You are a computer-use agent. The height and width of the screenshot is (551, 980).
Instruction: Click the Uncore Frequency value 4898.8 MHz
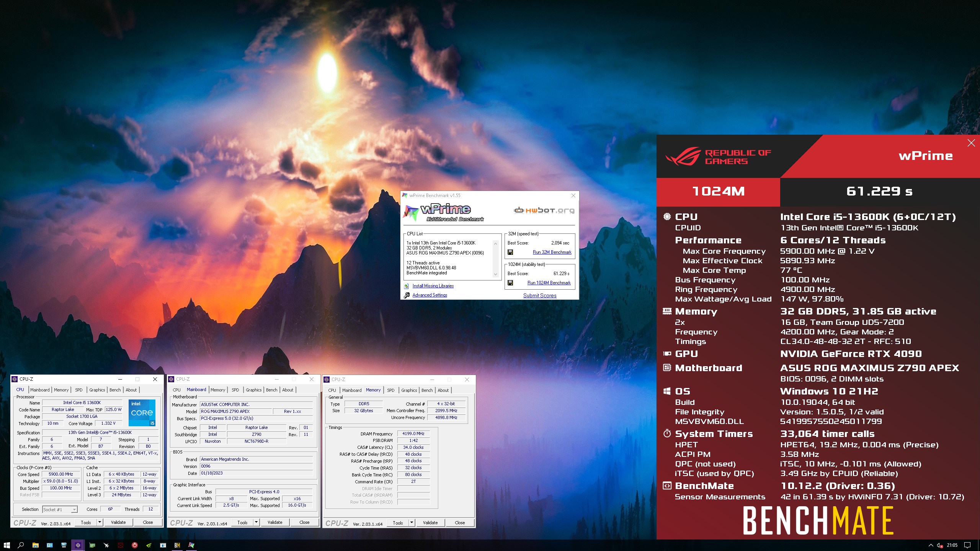[446, 417]
